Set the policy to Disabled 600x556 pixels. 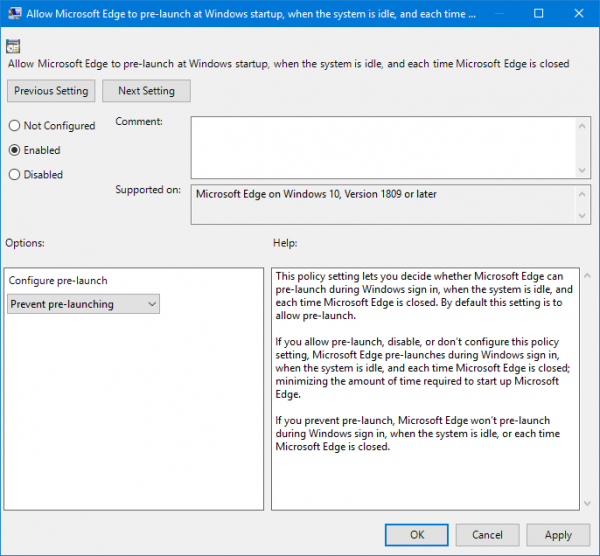tap(14, 174)
